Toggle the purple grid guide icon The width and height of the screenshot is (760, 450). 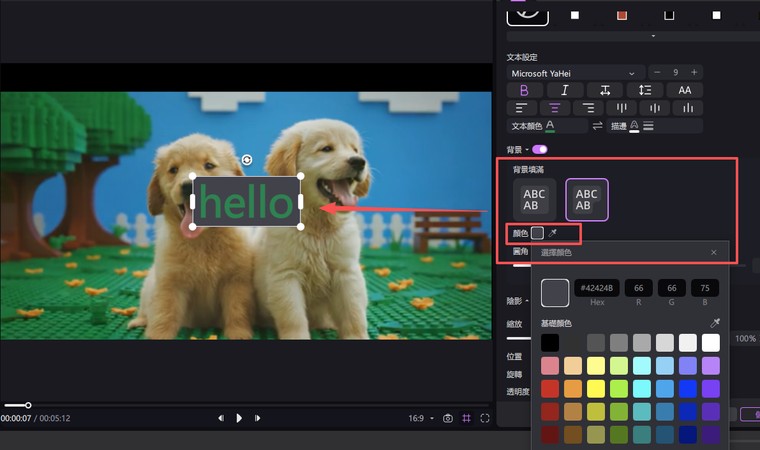click(x=467, y=418)
